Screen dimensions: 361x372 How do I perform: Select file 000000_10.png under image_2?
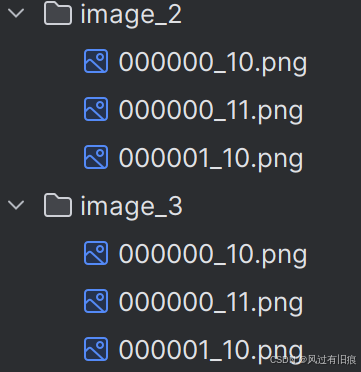(213, 63)
